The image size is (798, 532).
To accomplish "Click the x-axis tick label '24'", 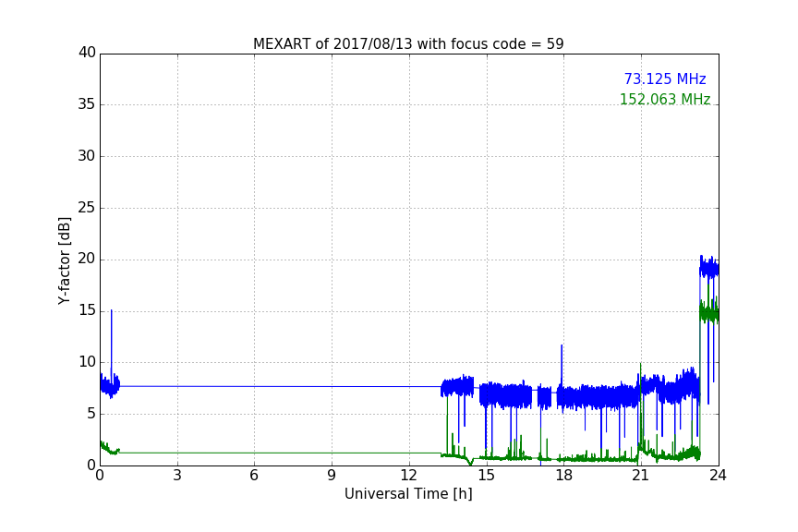I will pyautogui.click(x=718, y=476).
